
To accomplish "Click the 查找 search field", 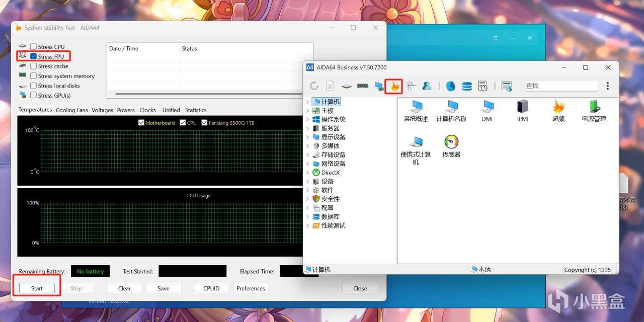I will click(x=561, y=86).
